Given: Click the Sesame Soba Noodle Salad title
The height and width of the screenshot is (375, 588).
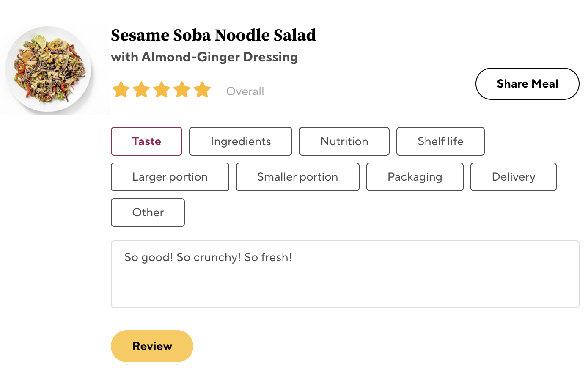Looking at the screenshot, I should click(213, 35).
